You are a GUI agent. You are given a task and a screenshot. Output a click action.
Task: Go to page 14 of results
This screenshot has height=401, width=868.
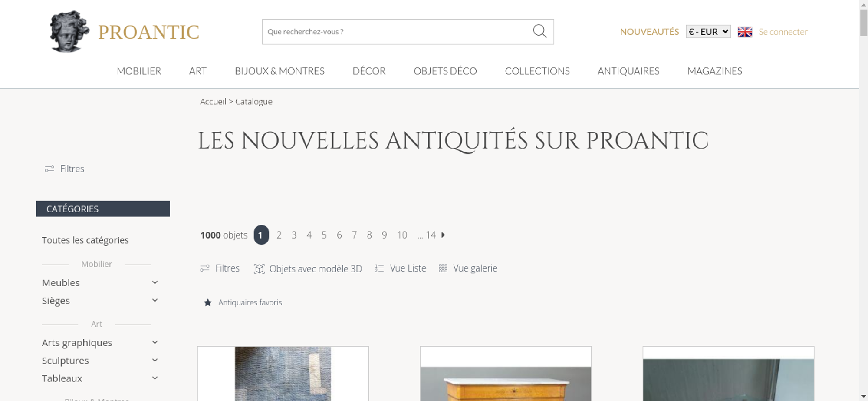pos(431,235)
